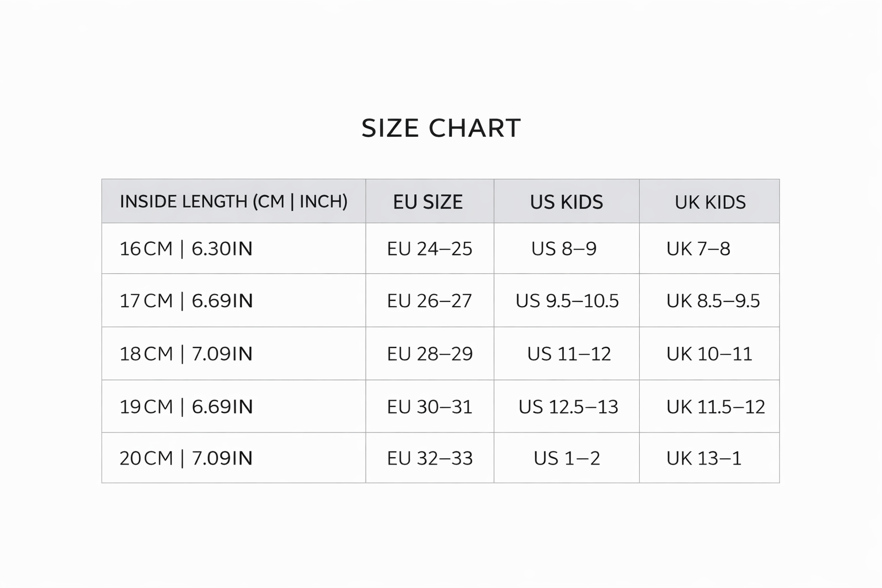Click the EU 24–25 cell
Viewport: 882px width, 588px height.
[x=430, y=249]
